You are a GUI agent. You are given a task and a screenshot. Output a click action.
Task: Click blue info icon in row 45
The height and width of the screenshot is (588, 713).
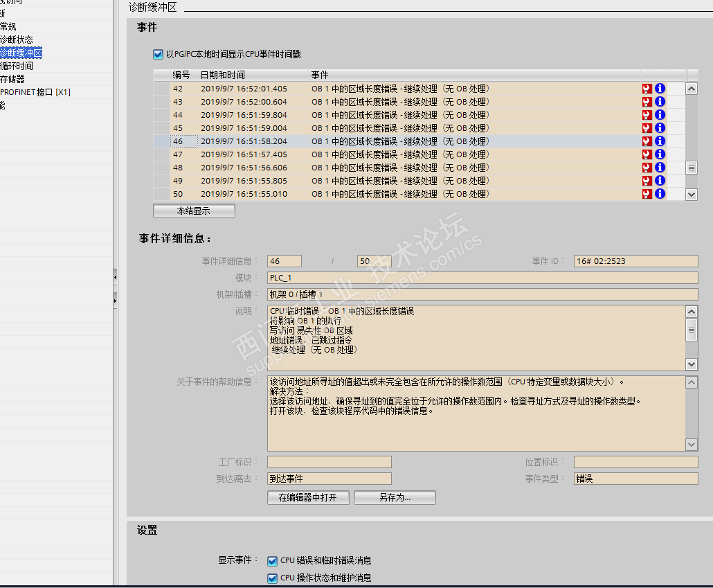point(660,128)
